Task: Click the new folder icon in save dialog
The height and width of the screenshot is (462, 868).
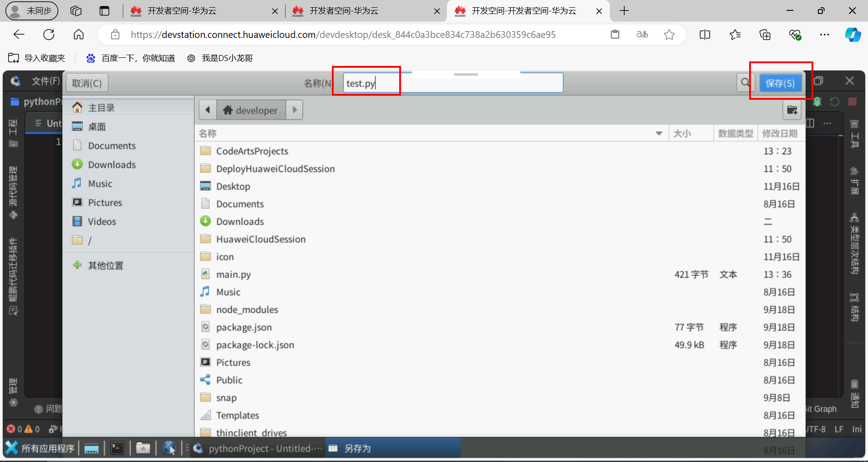Action: coord(793,110)
